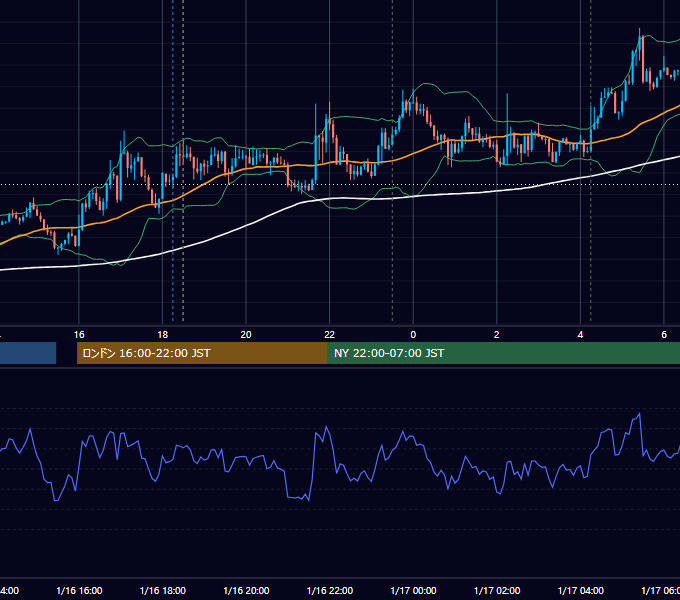Click the '4' hour label on price chart axis

pyautogui.click(x=580, y=335)
